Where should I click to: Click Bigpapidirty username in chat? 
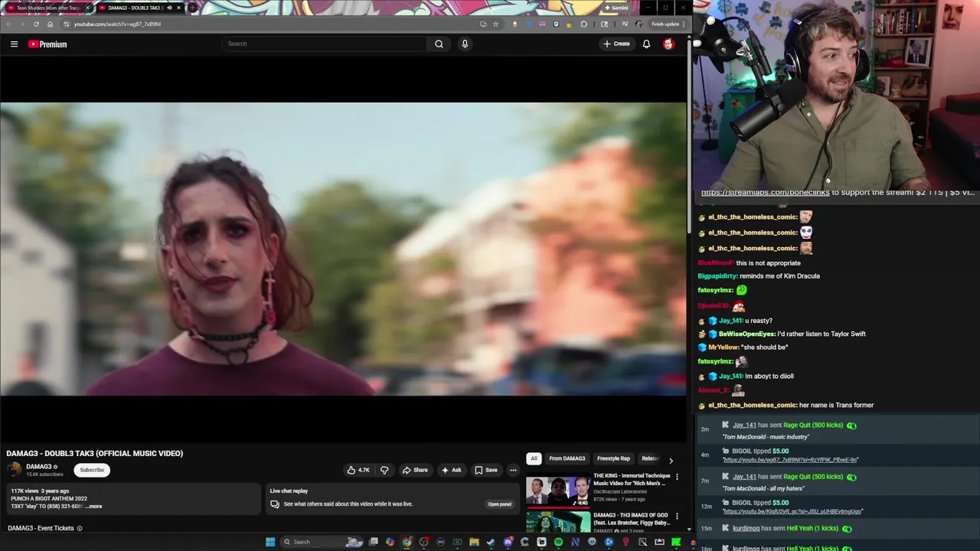717,276
